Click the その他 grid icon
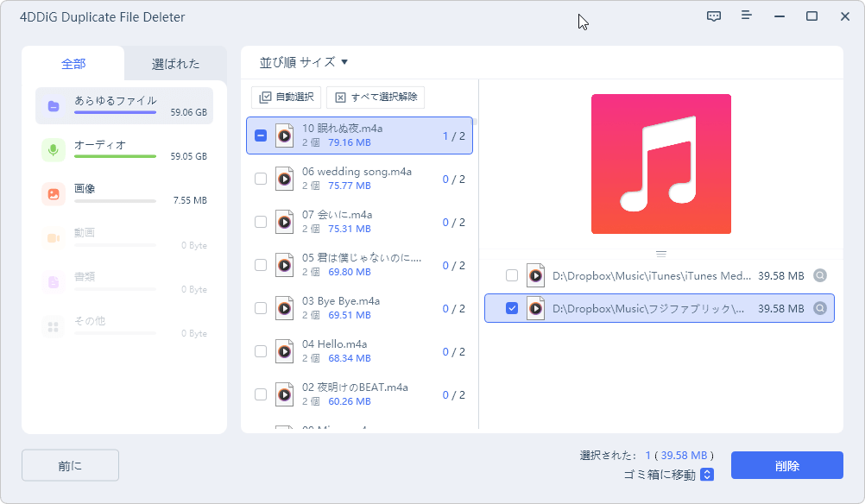This screenshot has width=865, height=504. pos(54,326)
